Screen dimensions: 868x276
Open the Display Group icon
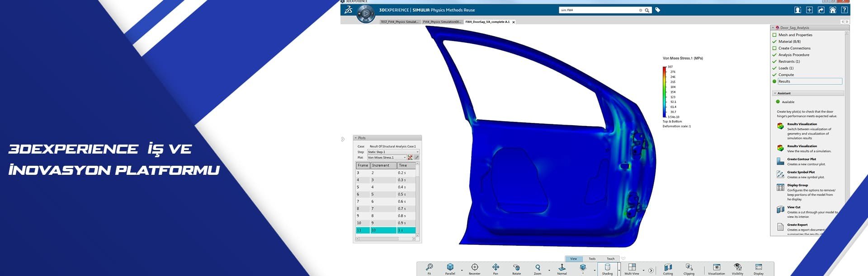780,187
